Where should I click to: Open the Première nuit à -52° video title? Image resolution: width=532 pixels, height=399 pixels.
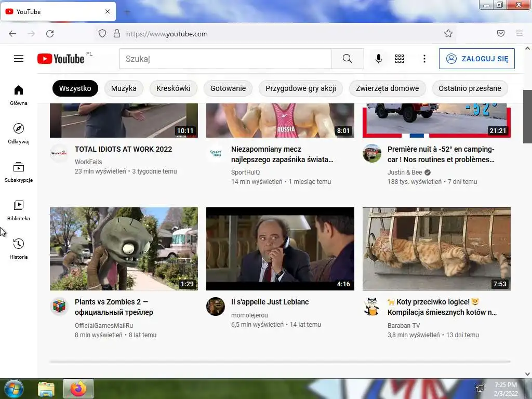441,154
